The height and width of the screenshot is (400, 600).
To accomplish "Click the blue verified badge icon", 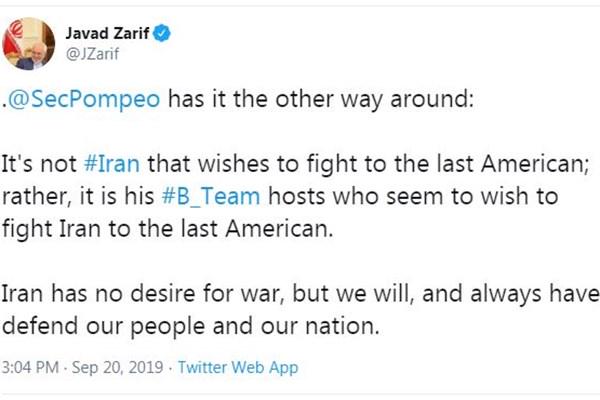I will pos(162,34).
